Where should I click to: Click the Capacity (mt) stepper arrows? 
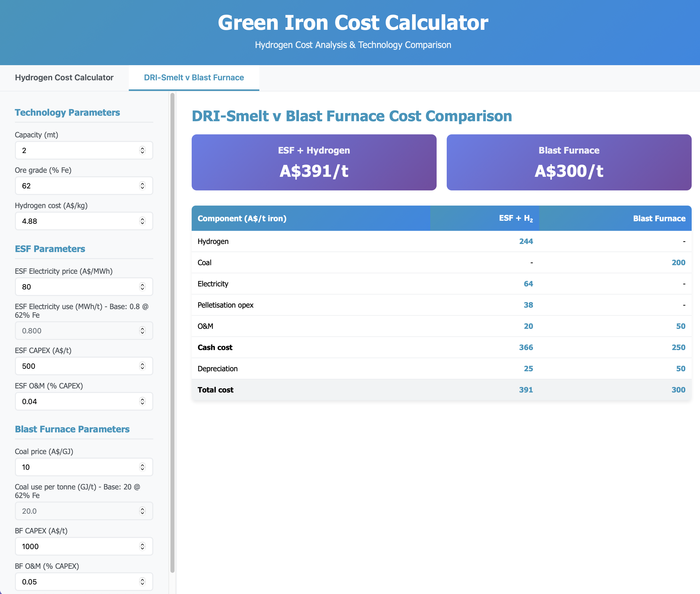[x=142, y=150]
